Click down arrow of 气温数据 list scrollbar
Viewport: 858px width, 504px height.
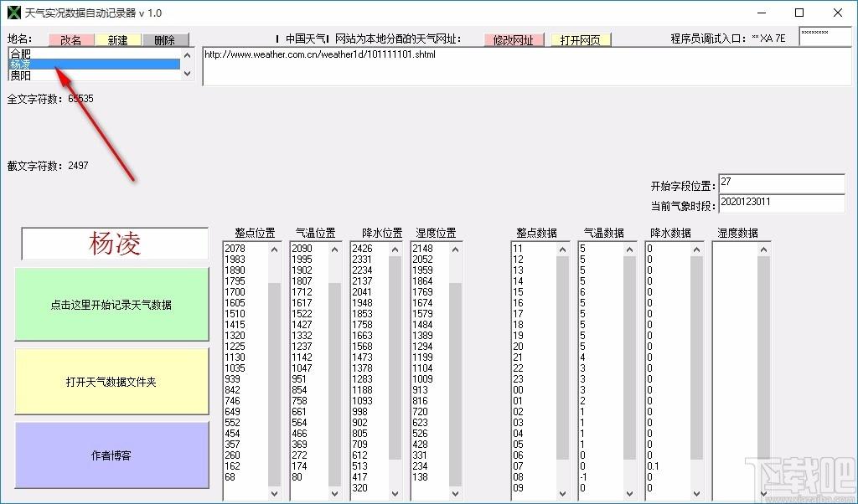(x=630, y=493)
